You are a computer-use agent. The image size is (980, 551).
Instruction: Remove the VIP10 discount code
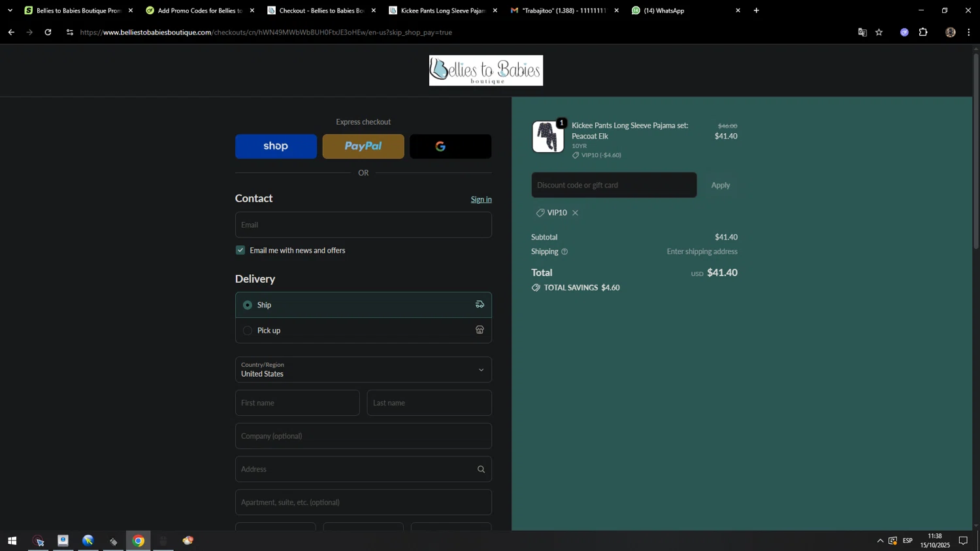575,213
